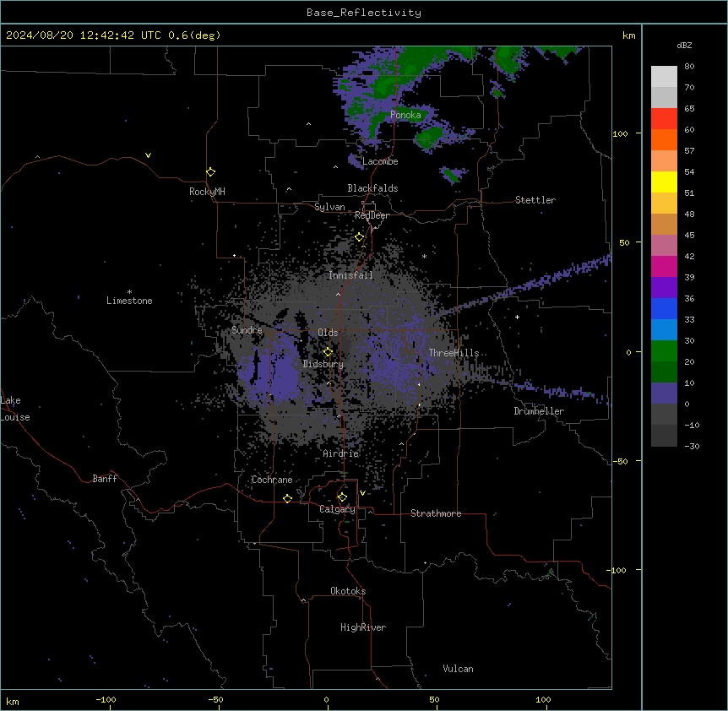This screenshot has width=728, height=711.
Task: Select the Blackfalds label
Action: pyautogui.click(x=372, y=188)
